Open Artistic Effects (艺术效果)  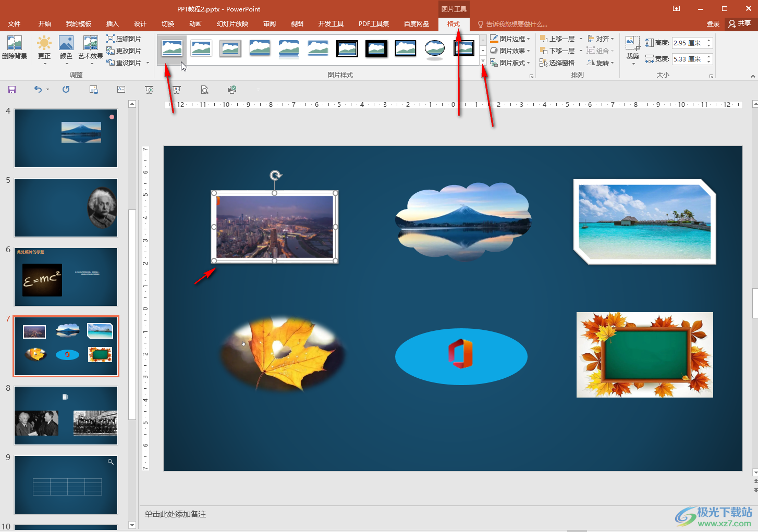click(91, 50)
